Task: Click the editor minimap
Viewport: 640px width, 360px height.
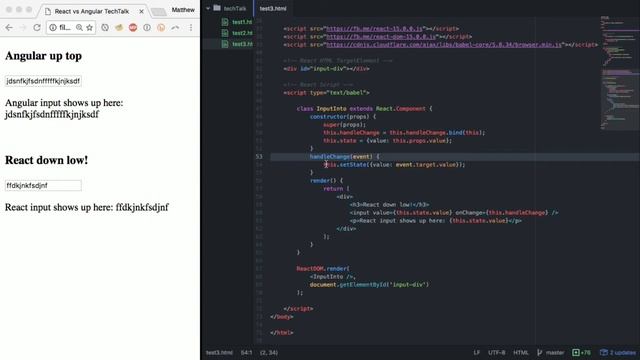Action: point(619,73)
